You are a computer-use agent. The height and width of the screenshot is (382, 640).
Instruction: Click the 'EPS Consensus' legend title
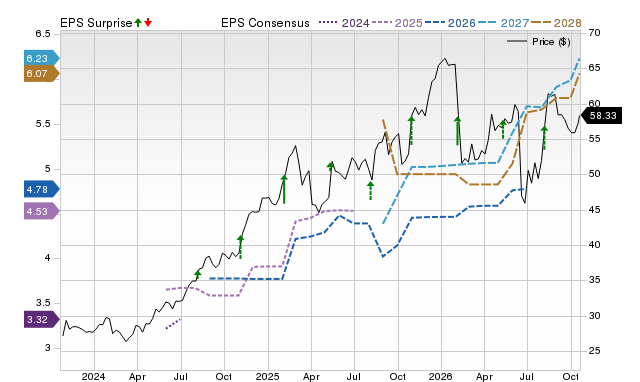pos(265,23)
